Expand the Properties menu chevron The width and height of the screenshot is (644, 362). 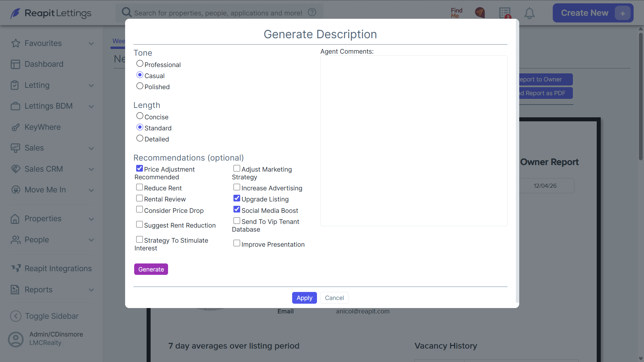tap(91, 219)
